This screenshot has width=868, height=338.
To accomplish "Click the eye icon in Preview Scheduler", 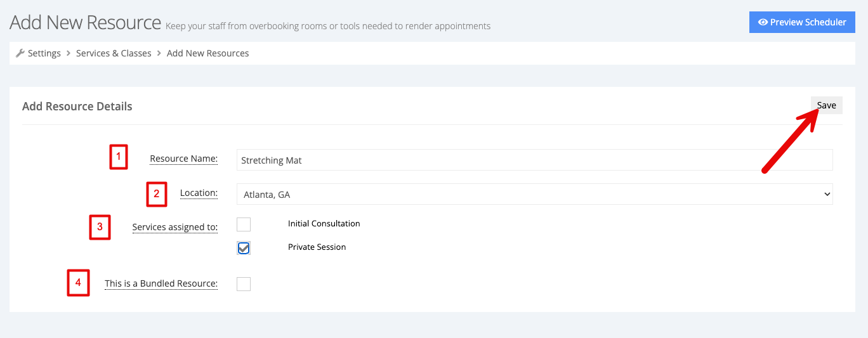I will 763,22.
